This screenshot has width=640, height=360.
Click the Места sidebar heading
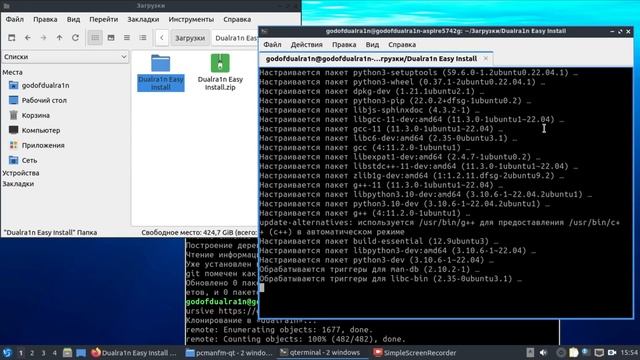[13, 72]
